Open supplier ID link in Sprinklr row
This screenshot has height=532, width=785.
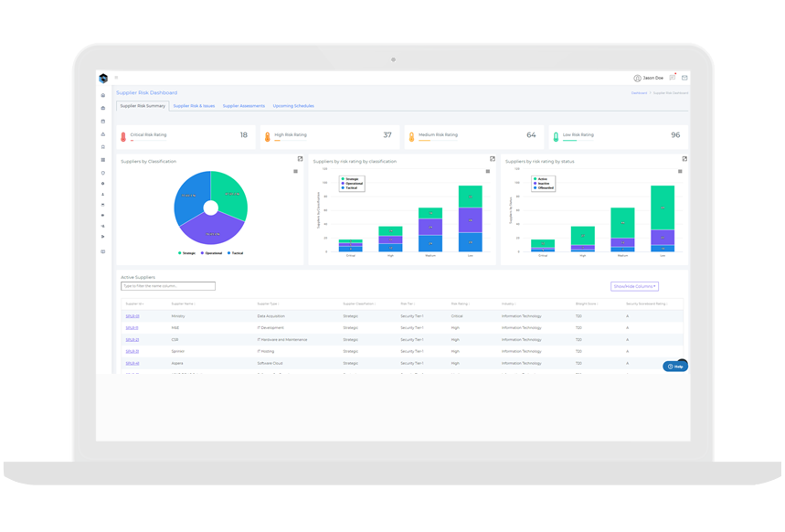click(133, 352)
